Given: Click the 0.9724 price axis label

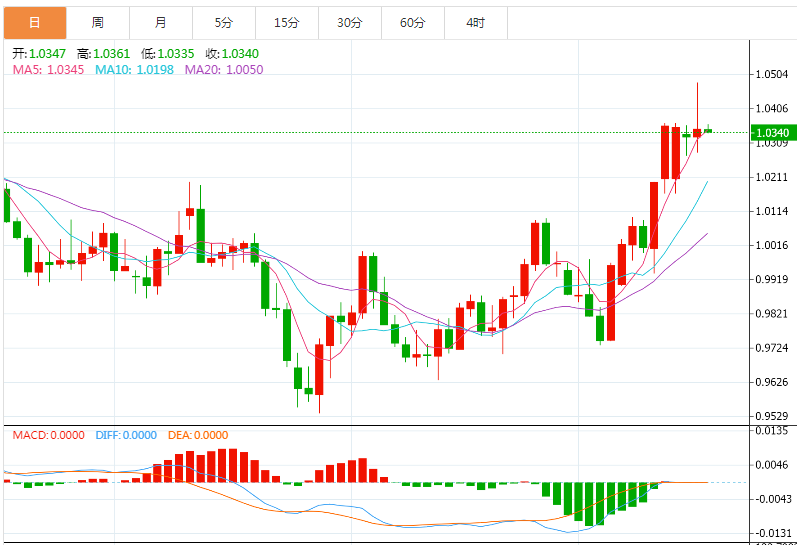Looking at the screenshot, I should [x=772, y=348].
